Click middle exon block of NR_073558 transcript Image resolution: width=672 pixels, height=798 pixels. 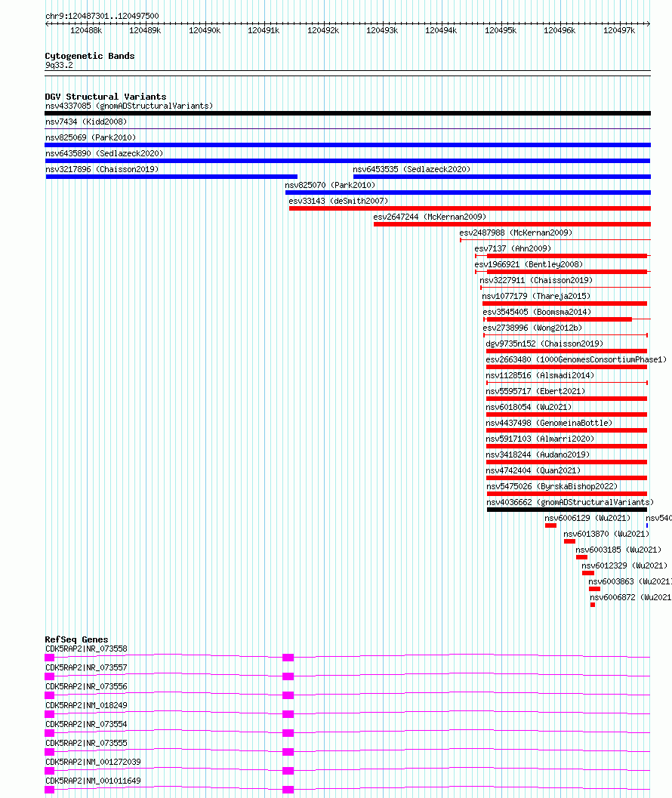point(288,658)
